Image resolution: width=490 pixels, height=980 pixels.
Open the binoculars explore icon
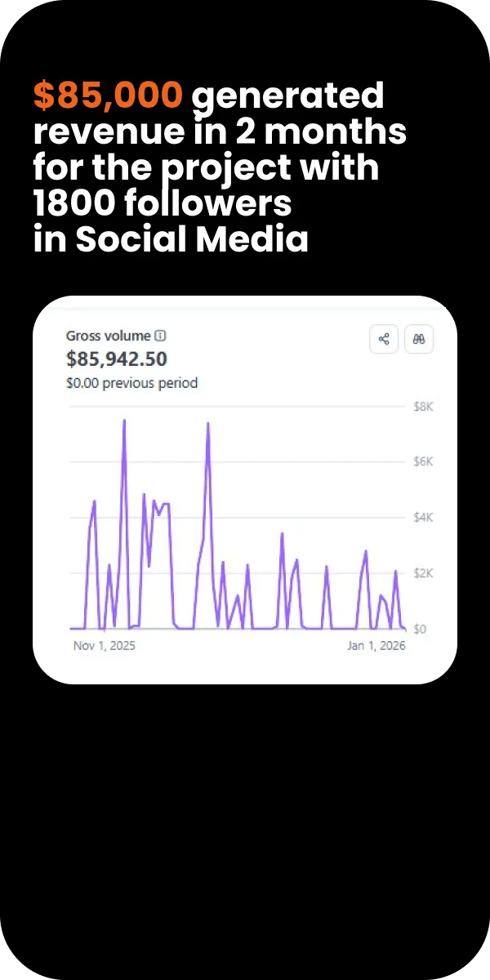click(419, 340)
